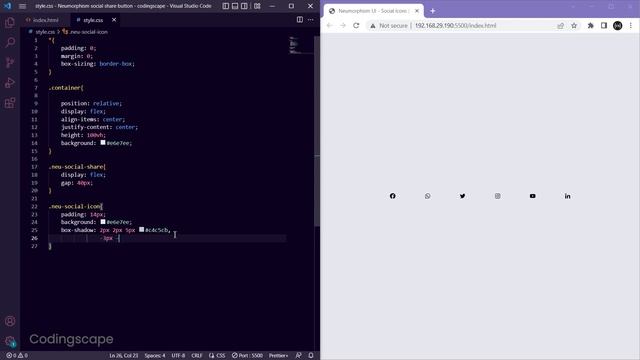
Task: Open color picker for container background #e6e7ee
Action: (103, 142)
